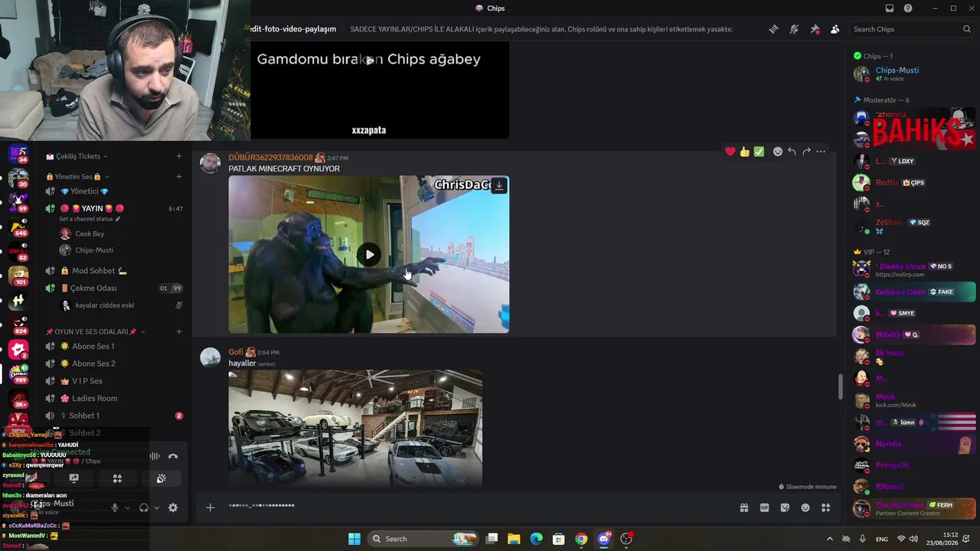
Task: Show hidden system tray icons
Action: [829, 539]
